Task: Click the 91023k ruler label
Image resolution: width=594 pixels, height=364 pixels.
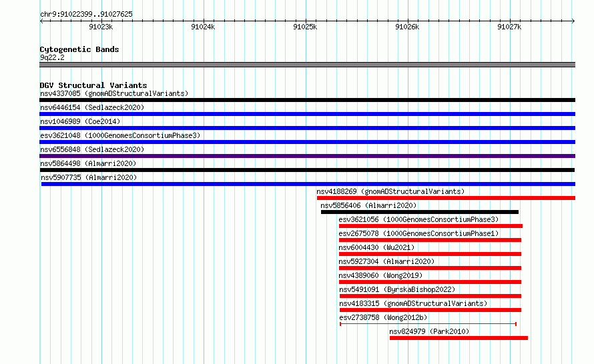Action: [101, 27]
